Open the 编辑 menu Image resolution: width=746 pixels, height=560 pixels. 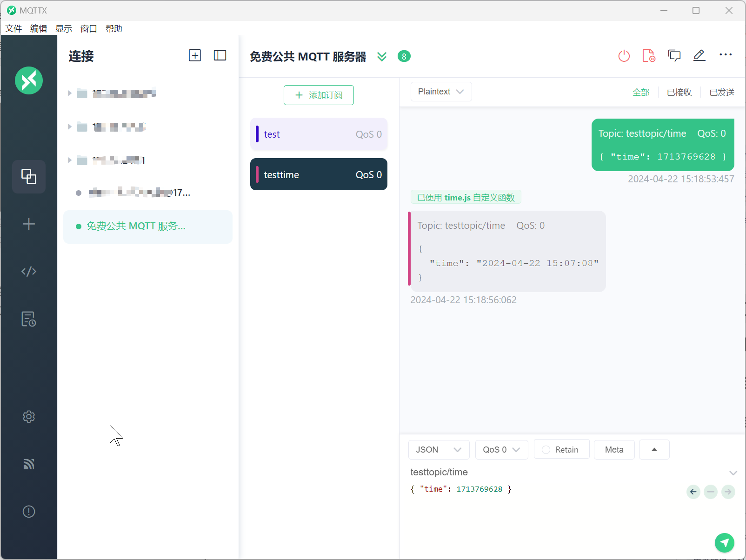pos(39,29)
